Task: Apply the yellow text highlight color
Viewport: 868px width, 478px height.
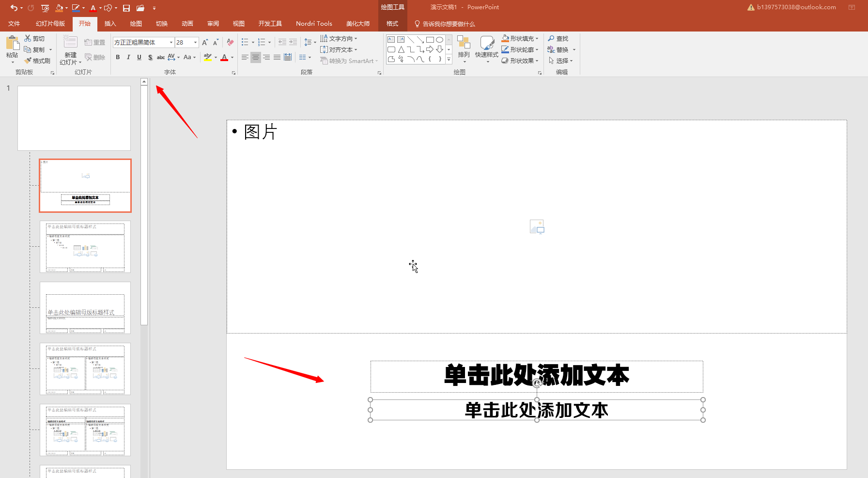Action: tap(208, 57)
